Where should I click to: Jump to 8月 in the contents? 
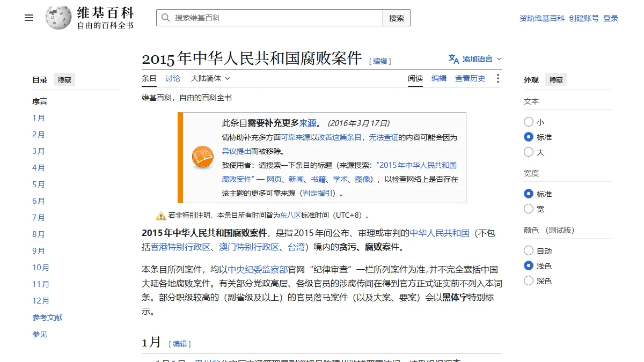point(39,234)
